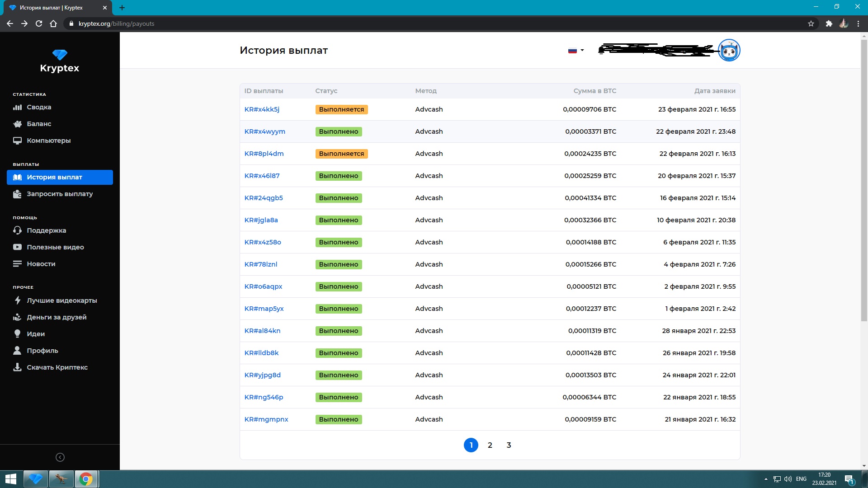Viewport: 868px width, 488px height.
Task: Open user avatar profile menu
Action: pos(729,50)
